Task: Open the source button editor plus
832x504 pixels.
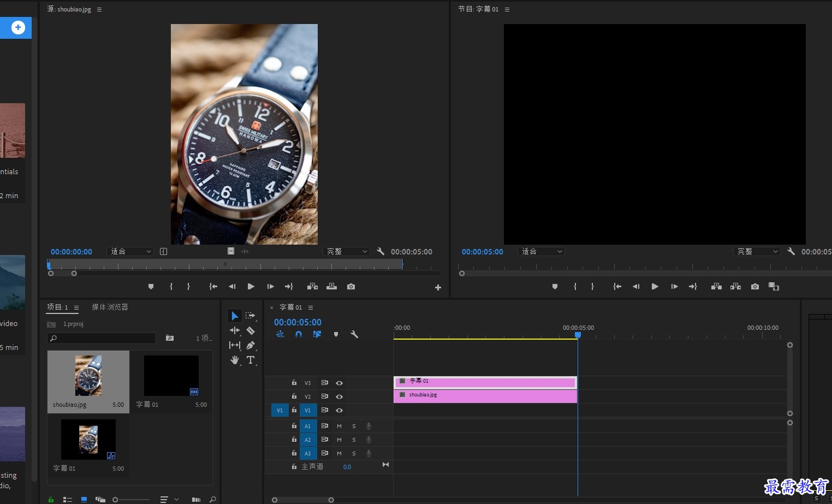Action: pyautogui.click(x=438, y=288)
